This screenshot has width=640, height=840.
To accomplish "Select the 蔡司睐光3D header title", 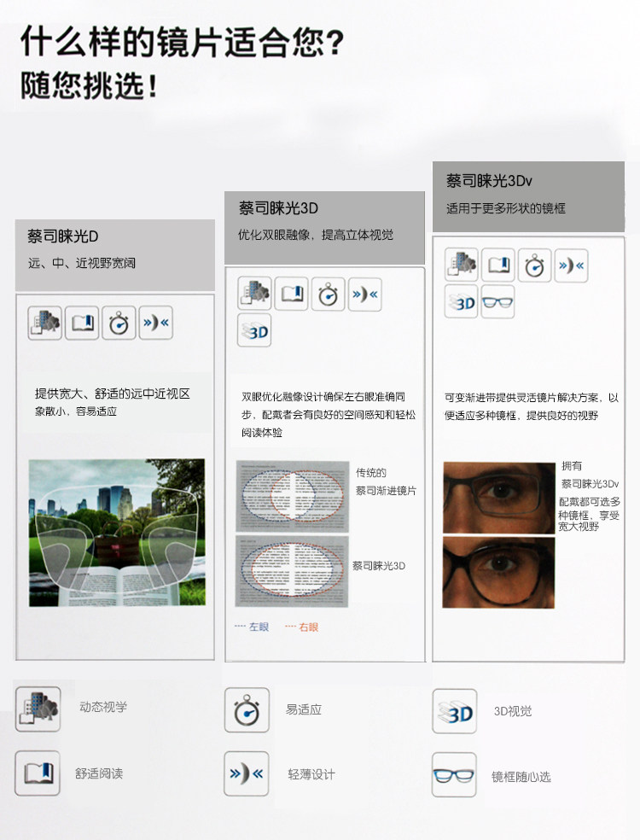I will click(x=278, y=207).
